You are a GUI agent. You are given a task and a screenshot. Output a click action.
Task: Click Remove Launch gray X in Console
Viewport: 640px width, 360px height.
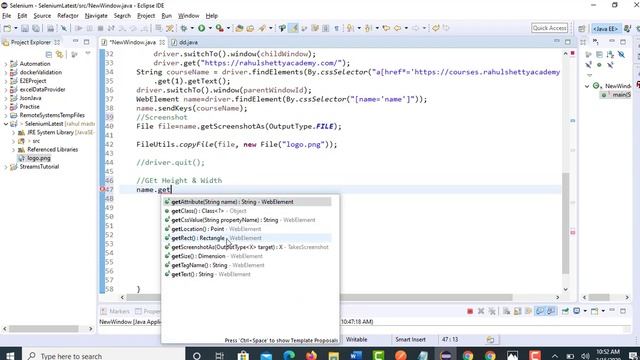[x=481, y=311]
